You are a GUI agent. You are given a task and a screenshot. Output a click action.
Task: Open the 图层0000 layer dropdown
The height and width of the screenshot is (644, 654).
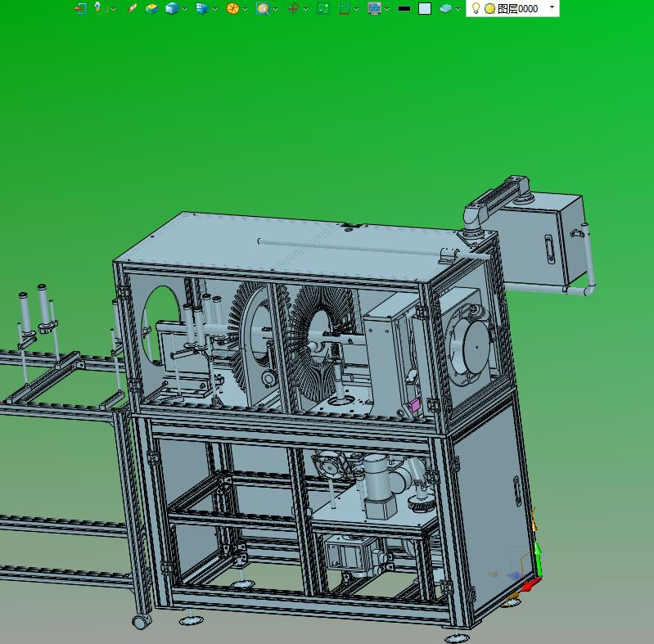(553, 7)
